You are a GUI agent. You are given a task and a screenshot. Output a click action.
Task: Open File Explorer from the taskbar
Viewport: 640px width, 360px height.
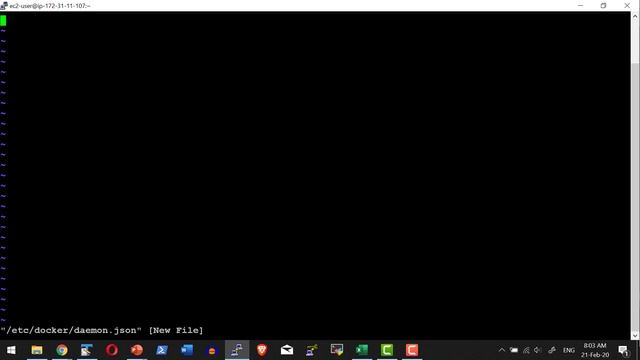click(x=37, y=350)
